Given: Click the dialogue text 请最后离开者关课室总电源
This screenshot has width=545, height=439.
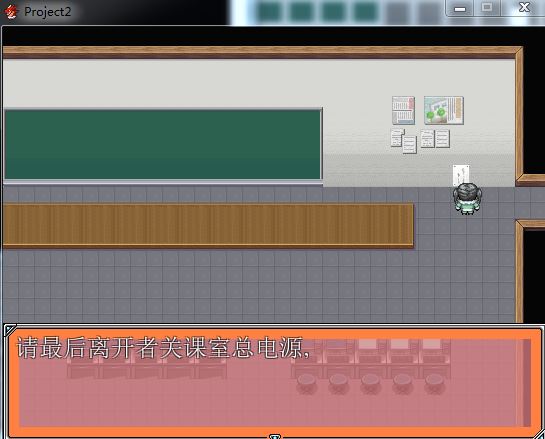Looking at the screenshot, I should pyautogui.click(x=163, y=348).
